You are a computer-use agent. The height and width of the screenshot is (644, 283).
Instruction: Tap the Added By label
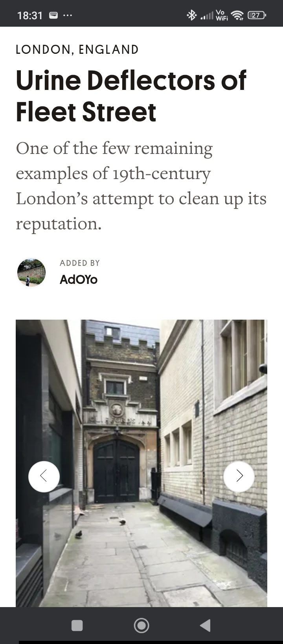(80, 263)
